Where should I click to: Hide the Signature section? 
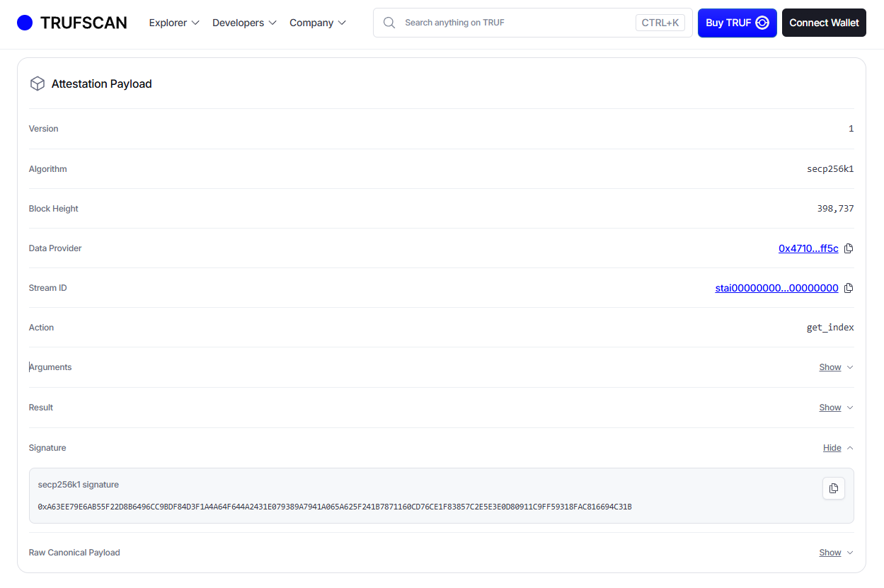pos(832,447)
